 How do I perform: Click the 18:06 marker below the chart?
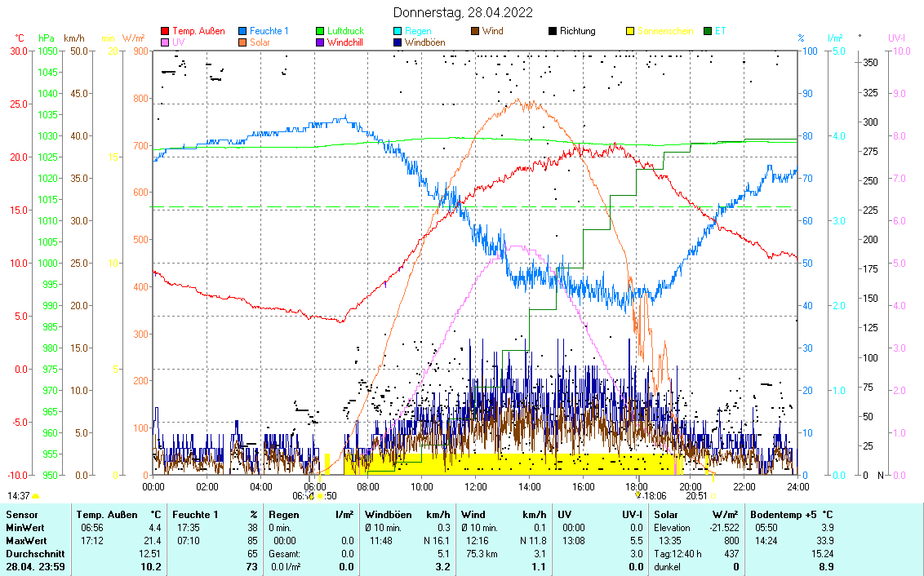[x=655, y=495]
